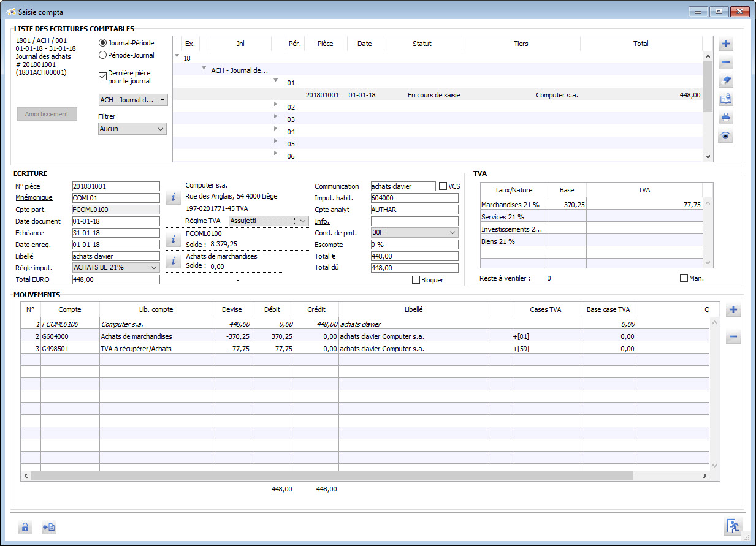Click the Mnémonique link label

point(34,198)
